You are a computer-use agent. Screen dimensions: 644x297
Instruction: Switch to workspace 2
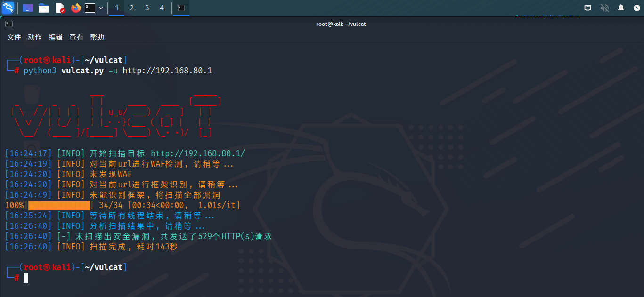coord(132,8)
